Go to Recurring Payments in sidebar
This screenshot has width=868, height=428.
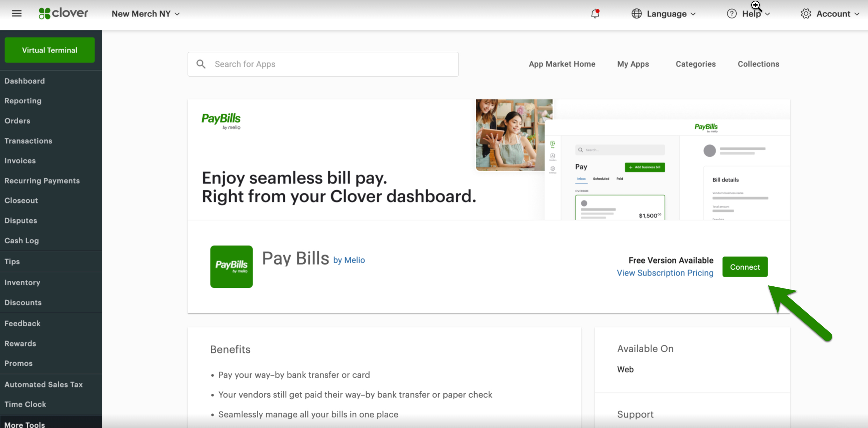point(42,181)
